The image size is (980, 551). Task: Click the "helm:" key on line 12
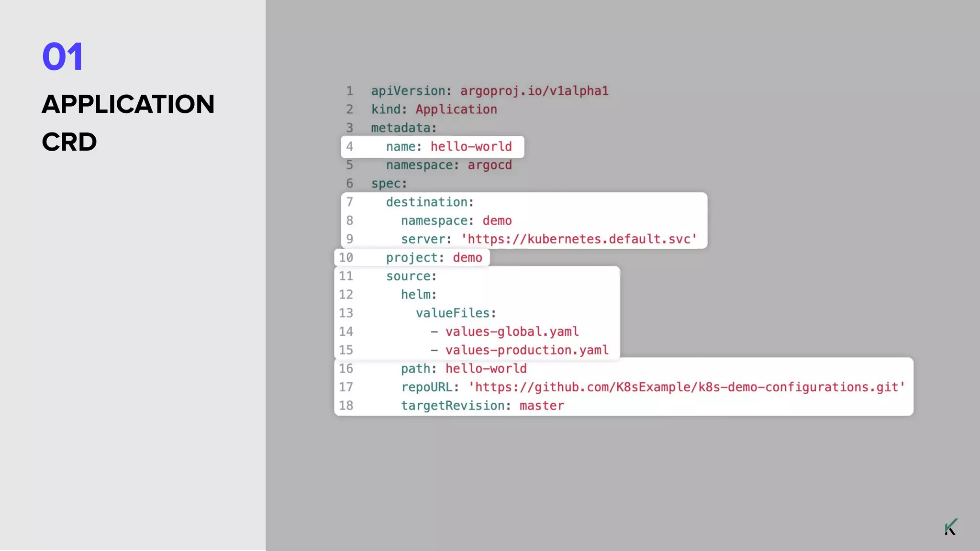(x=419, y=295)
